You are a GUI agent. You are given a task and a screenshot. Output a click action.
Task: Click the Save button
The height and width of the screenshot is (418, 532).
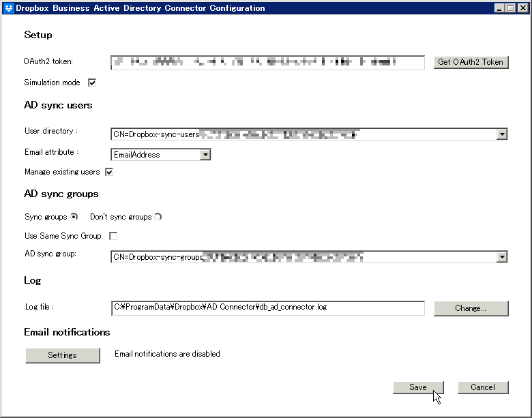418,387
